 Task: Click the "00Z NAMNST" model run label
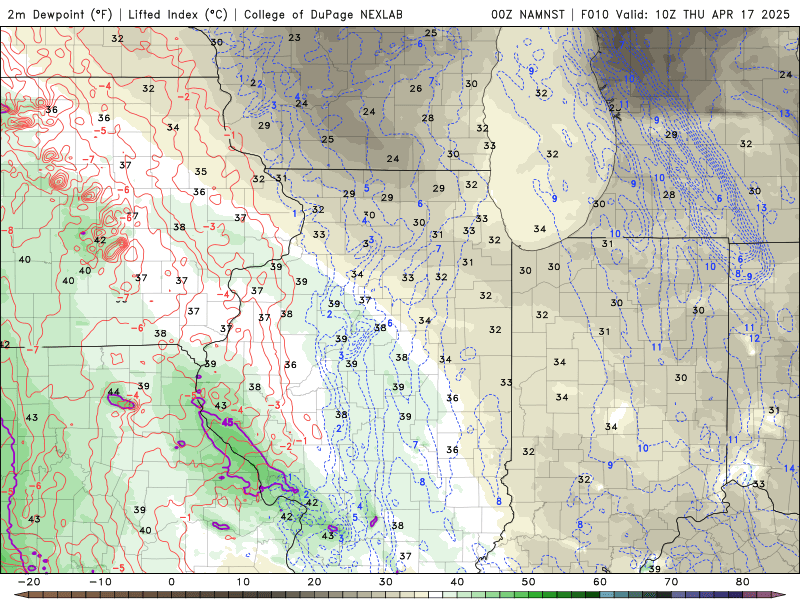[528, 14]
